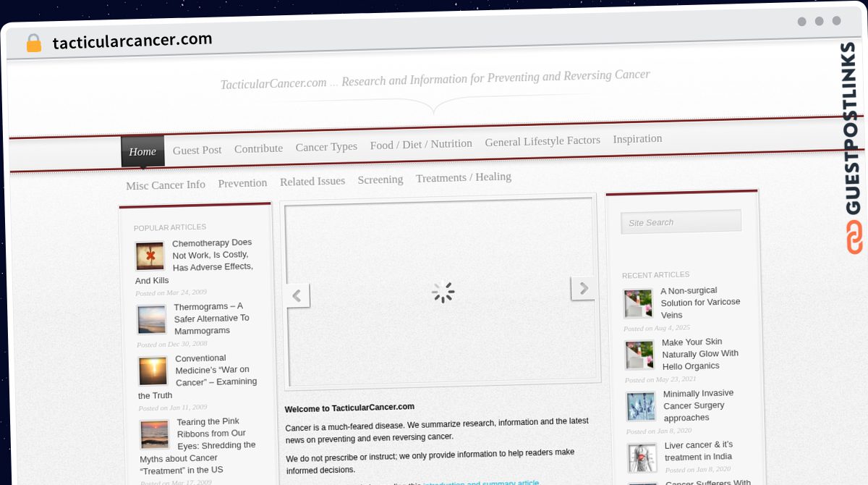Click the Posted on Aug 4, 2025 date
This screenshot has height=485, width=868.
pyautogui.click(x=657, y=328)
